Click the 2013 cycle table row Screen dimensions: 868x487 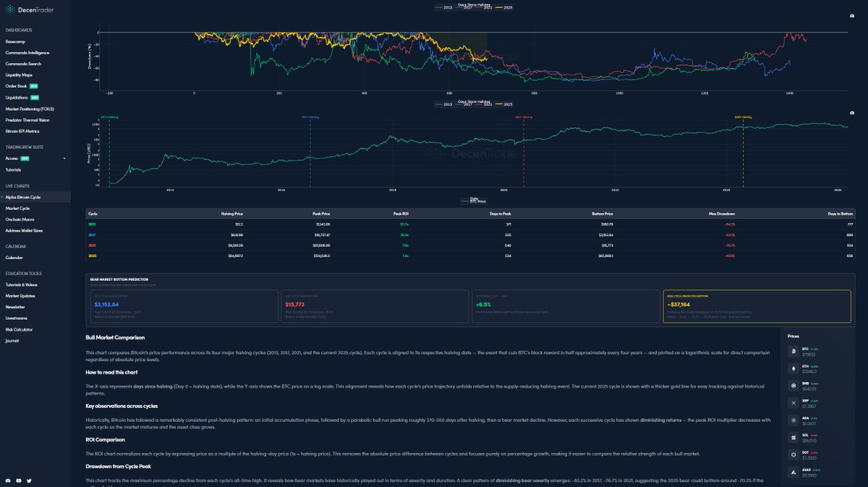469,224
